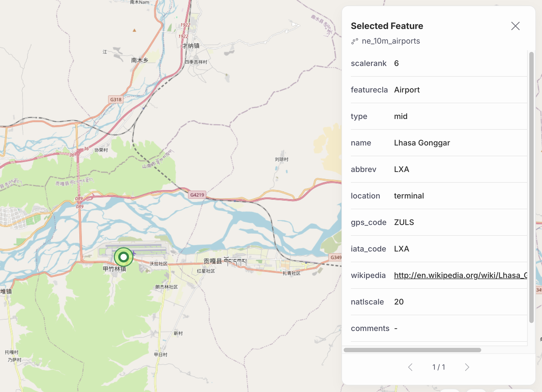Click the 1 / 1 page indicator
The height and width of the screenshot is (392, 542).
(439, 367)
